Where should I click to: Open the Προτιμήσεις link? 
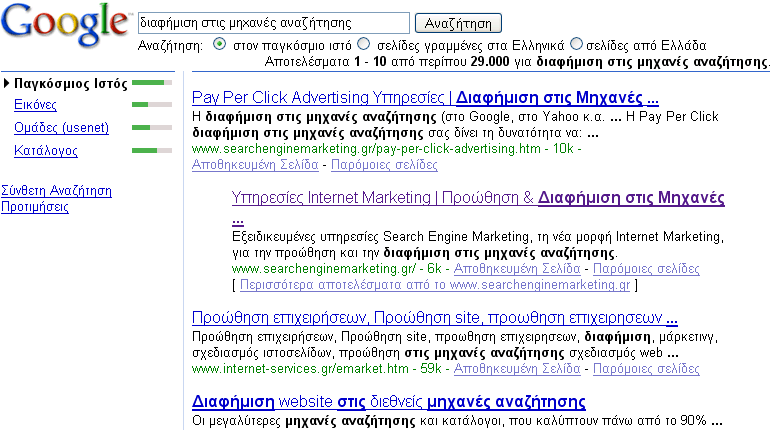coord(35,207)
